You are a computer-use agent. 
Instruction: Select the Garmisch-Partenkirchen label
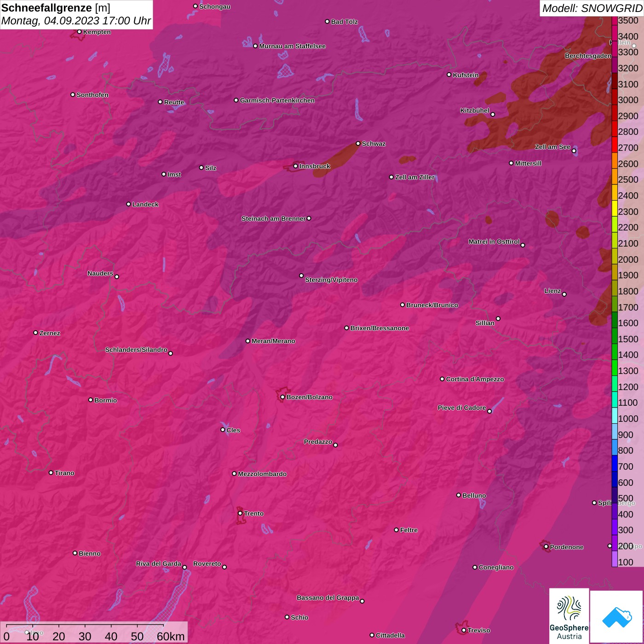click(277, 100)
